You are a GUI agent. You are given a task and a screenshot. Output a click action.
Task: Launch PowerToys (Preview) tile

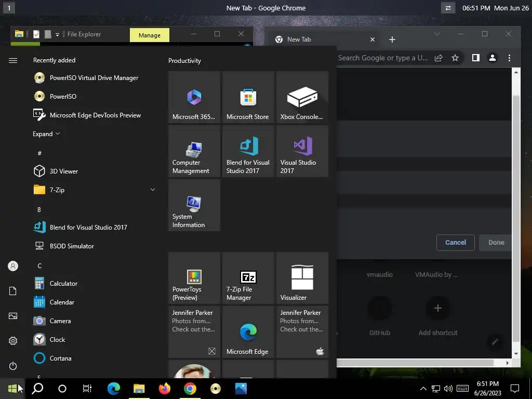pos(194,278)
